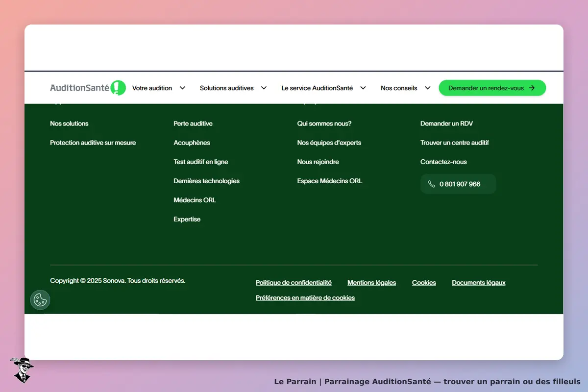Screen dimensions: 588x392
Task: Open the Médecins ORL link
Action: 195,200
